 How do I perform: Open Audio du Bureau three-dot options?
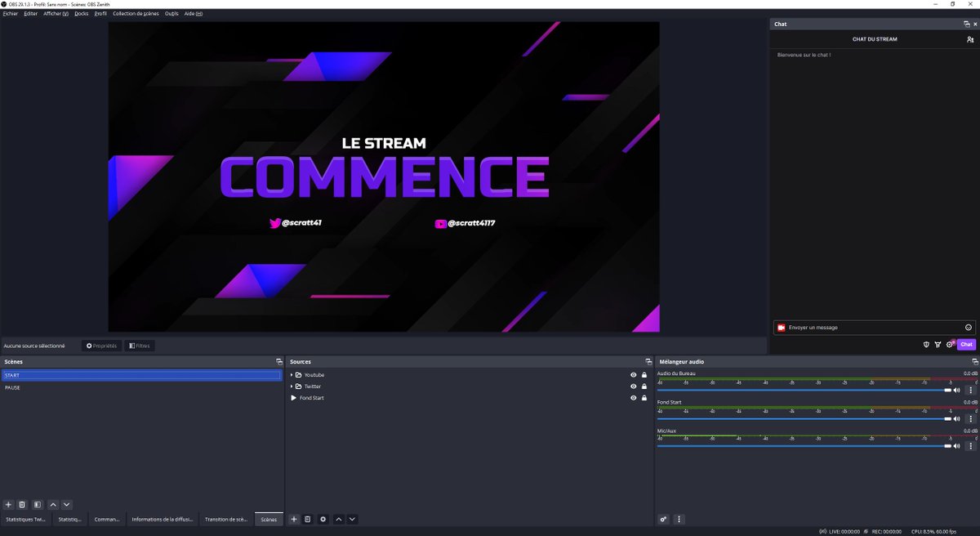point(970,391)
